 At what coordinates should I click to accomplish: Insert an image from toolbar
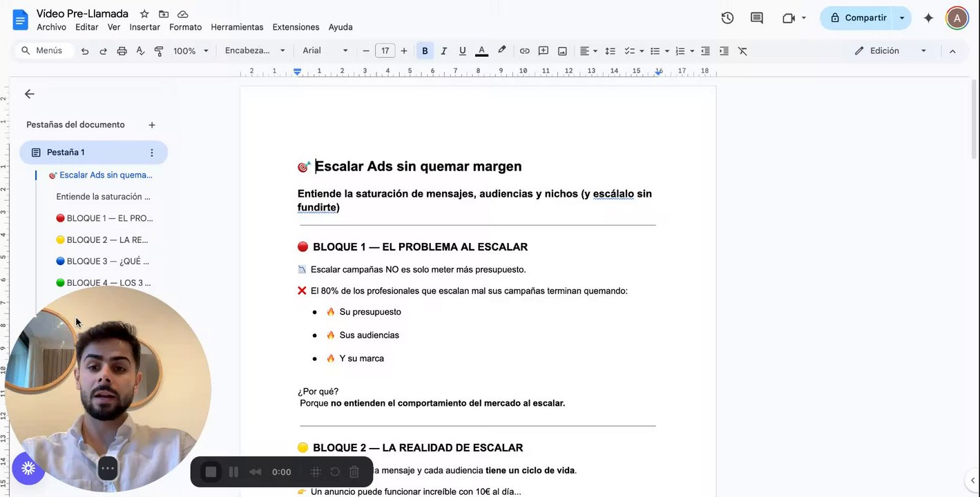point(562,51)
